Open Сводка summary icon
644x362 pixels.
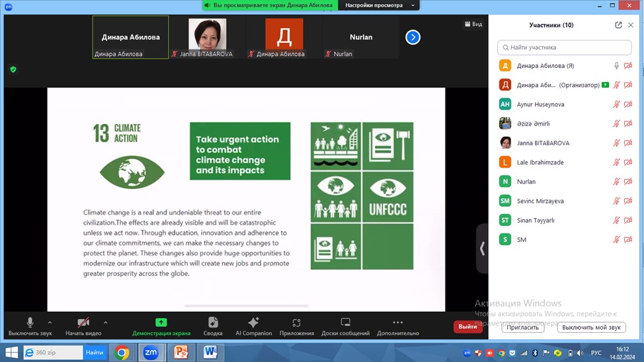[x=213, y=322]
